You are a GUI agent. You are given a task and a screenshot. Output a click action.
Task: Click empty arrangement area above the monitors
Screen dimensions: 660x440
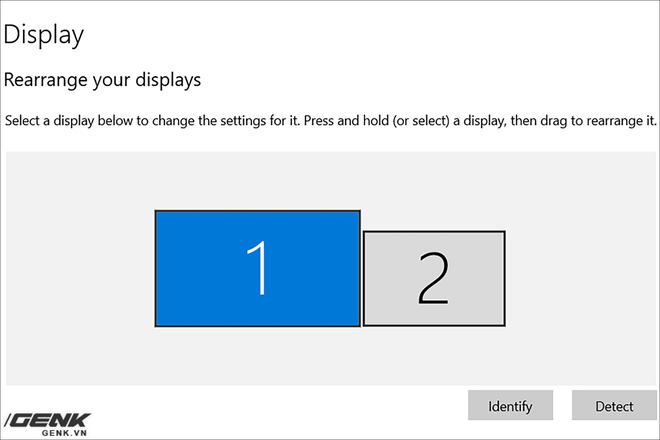point(330,178)
